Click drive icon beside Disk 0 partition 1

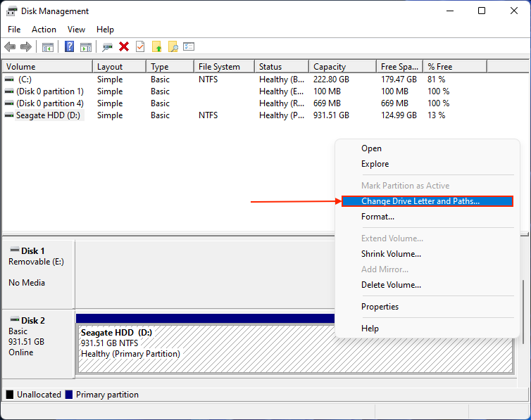(x=9, y=91)
